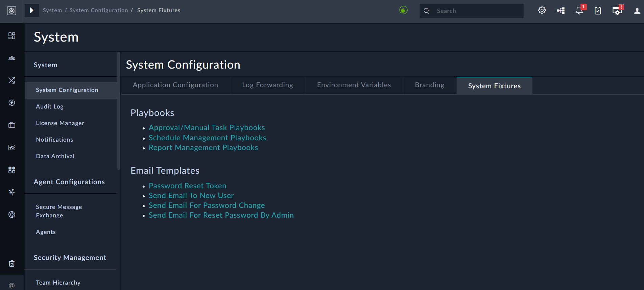Open the lightning bolt automation icon
644x290 pixels.
12,103
